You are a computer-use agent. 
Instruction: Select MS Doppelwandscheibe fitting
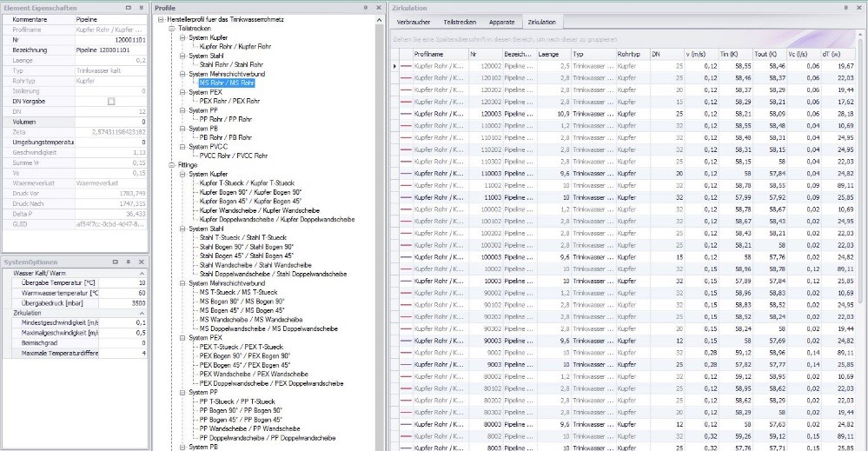tap(268, 328)
